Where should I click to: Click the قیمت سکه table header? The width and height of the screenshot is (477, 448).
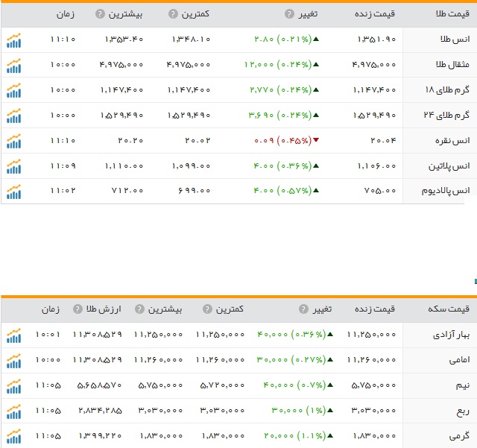449,309
